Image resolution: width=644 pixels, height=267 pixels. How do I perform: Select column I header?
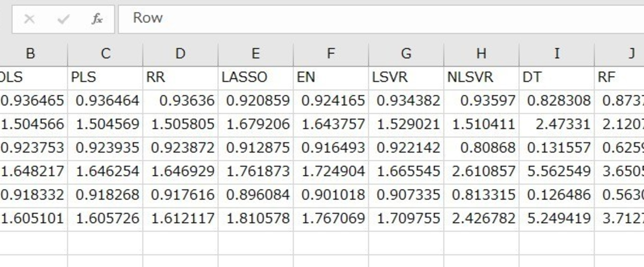[556, 53]
